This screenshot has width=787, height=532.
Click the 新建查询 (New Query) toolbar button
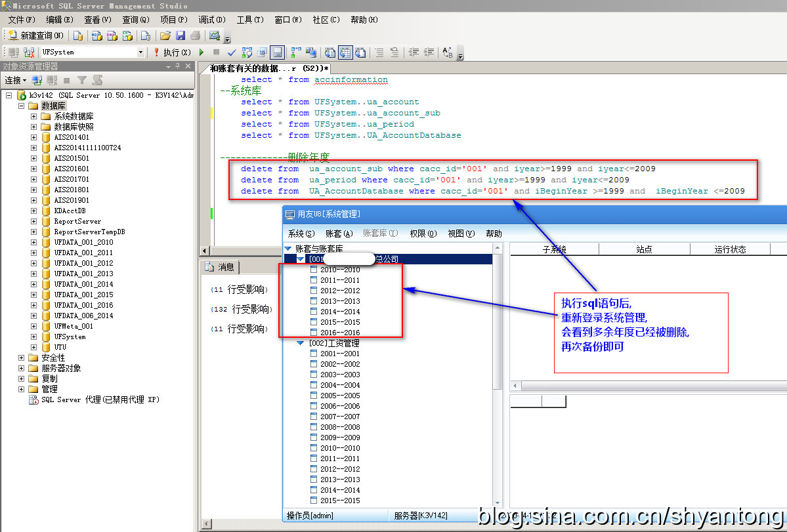[36, 35]
